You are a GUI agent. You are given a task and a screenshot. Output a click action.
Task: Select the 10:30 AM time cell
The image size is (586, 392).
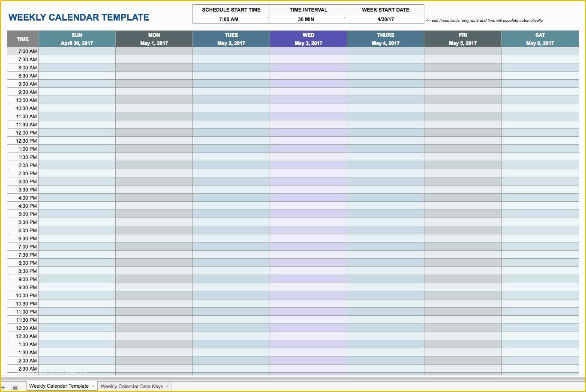coord(23,108)
